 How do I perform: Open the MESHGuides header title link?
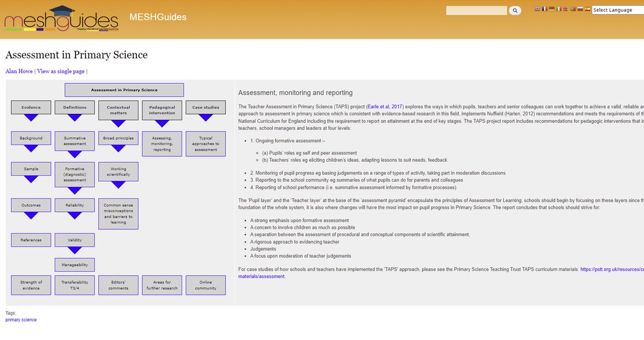(158, 17)
